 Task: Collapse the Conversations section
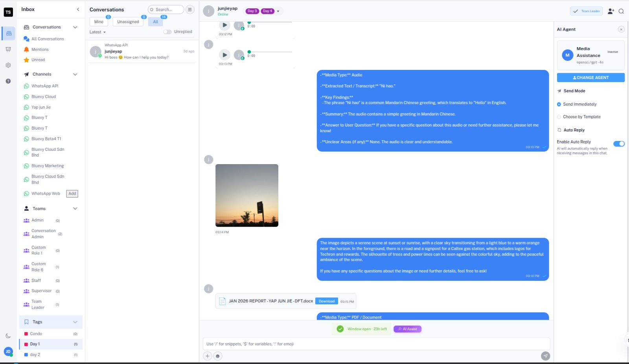coord(75,27)
